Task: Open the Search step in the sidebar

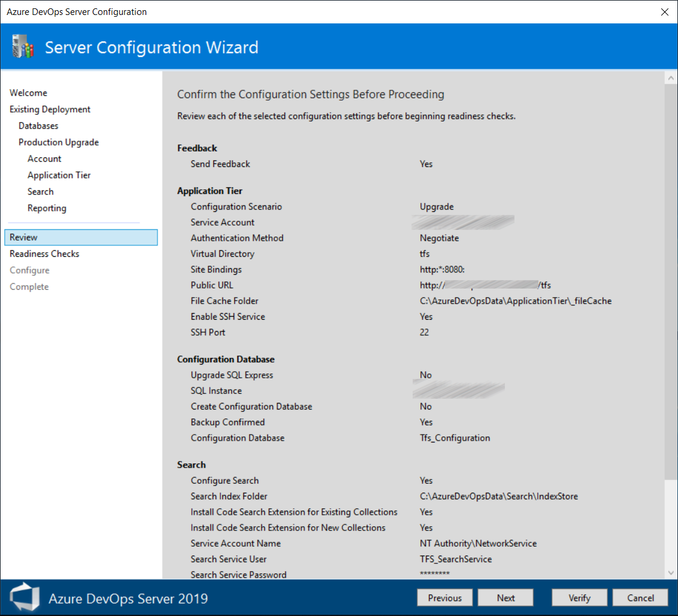Action: tap(41, 192)
